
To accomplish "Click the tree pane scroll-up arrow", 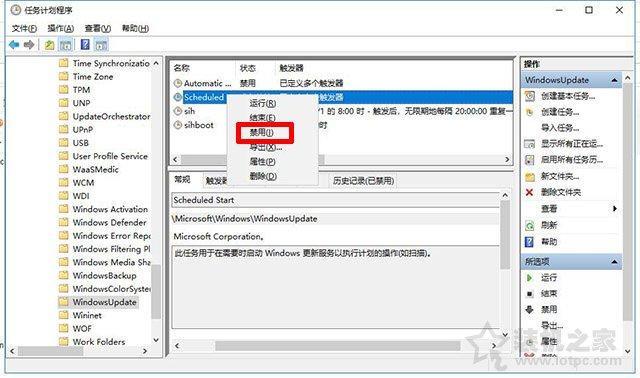I will coord(156,63).
